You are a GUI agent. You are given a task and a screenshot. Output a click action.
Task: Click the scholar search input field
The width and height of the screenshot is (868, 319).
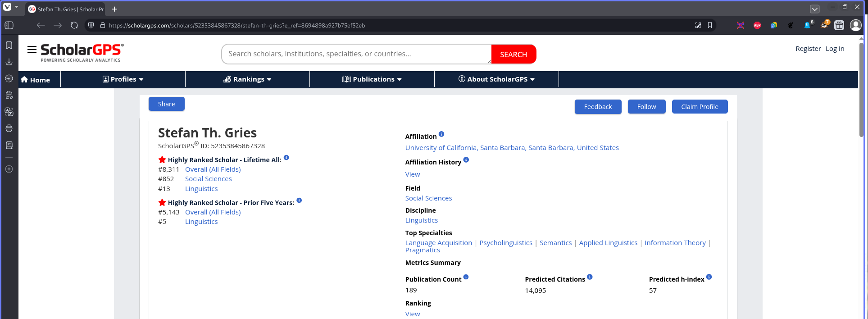356,54
